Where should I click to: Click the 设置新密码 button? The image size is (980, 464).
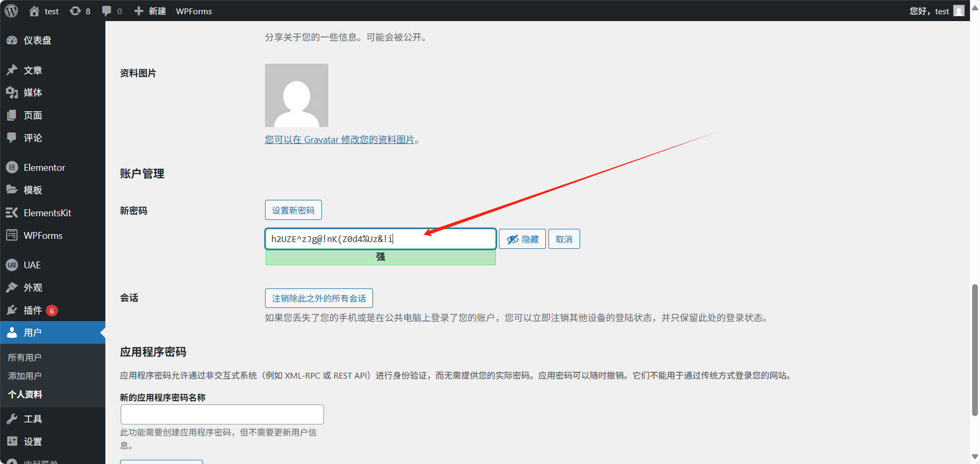coord(293,210)
